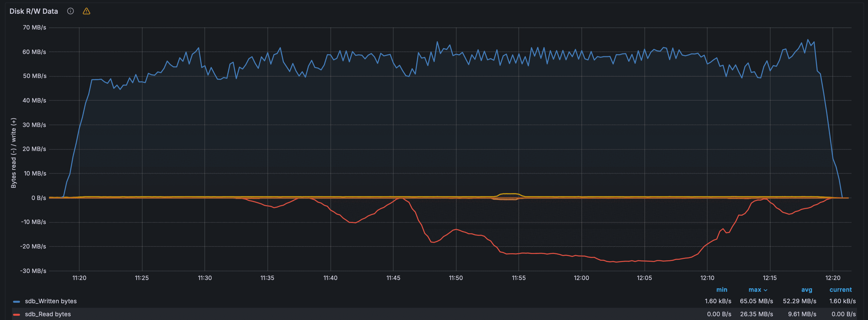
Task: Click the 0 B/s y-axis label
Action: tap(38, 198)
